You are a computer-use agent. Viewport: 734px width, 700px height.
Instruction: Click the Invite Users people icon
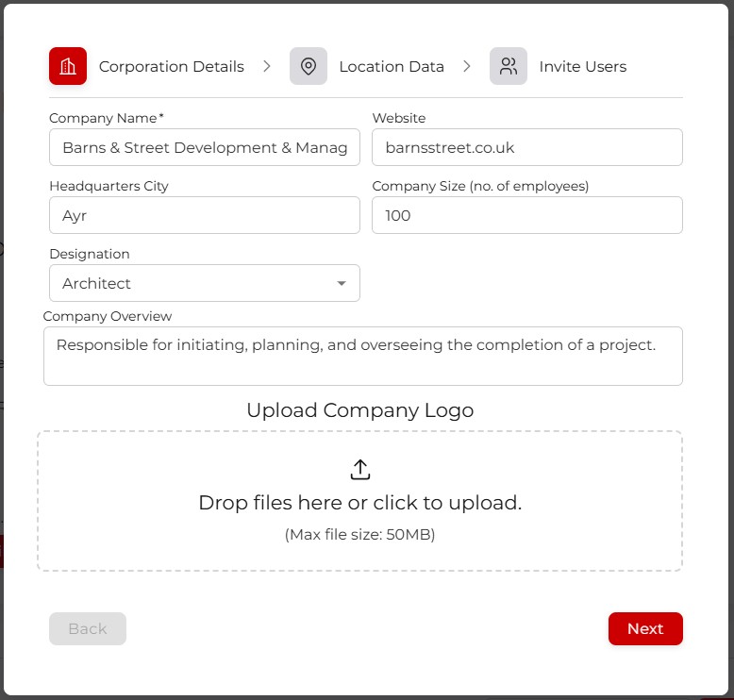coord(509,66)
